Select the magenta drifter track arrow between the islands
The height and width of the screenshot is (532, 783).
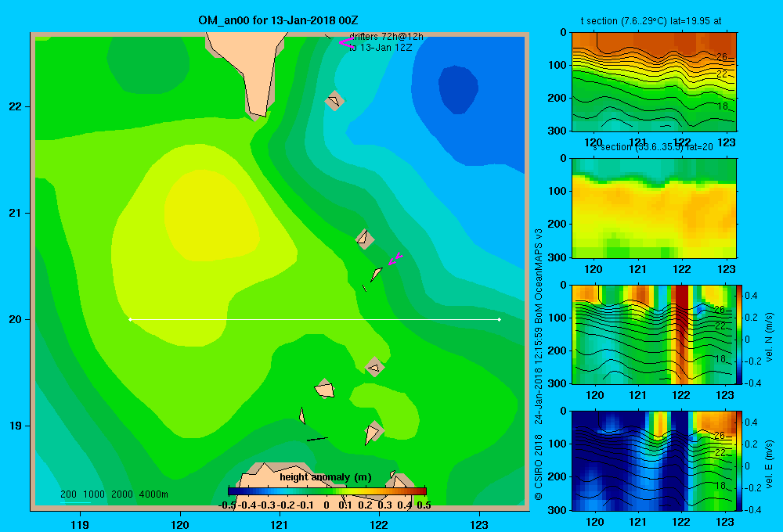point(395,258)
